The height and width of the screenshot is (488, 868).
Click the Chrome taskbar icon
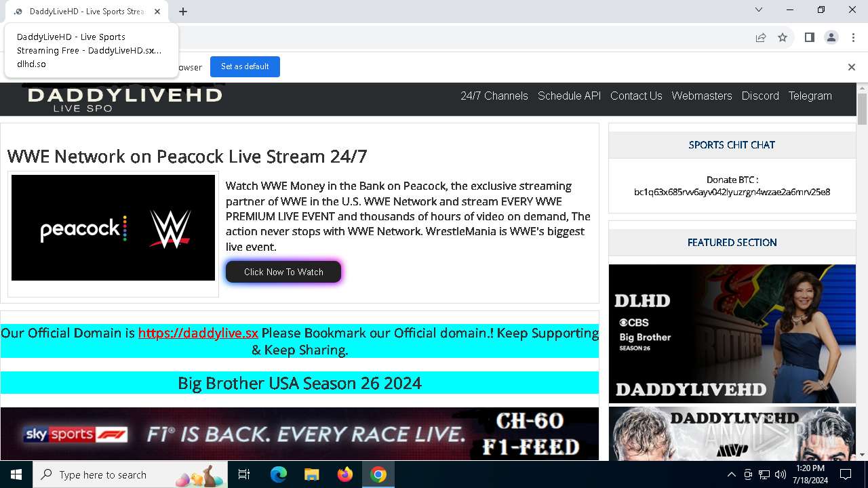378,474
